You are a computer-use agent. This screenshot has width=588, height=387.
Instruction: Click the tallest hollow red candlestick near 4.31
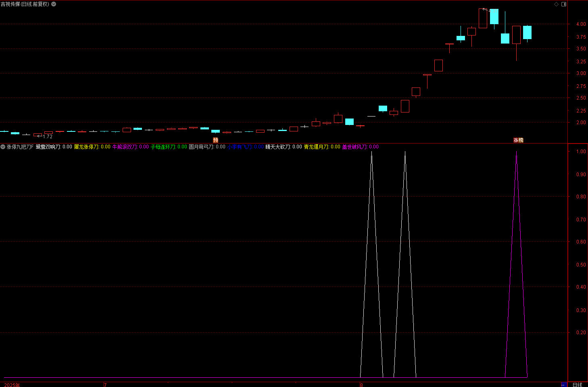coord(483,18)
